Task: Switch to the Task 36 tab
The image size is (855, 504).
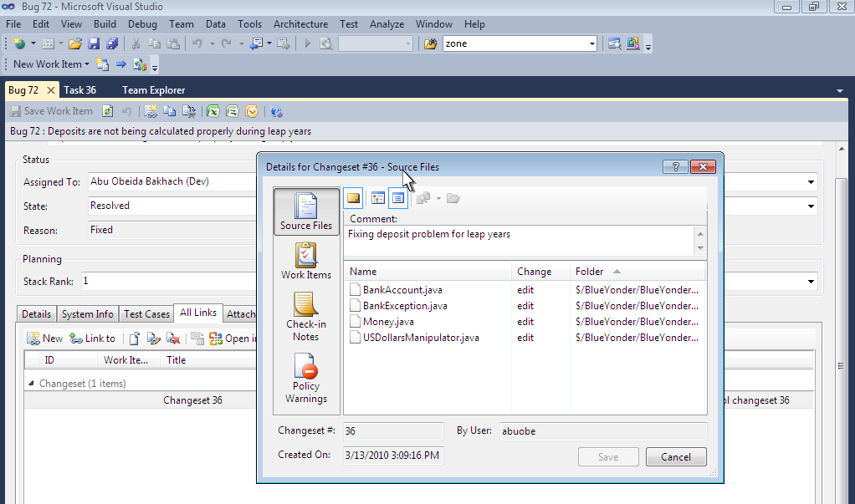Action: click(x=79, y=90)
